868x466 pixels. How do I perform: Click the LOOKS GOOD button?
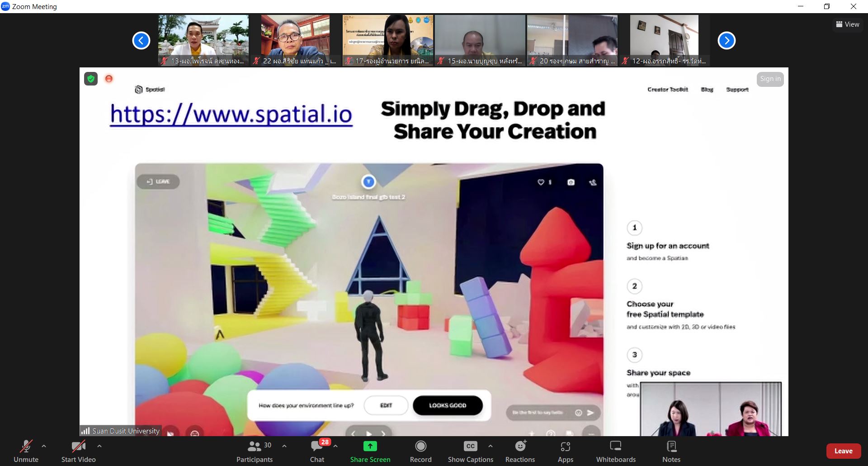click(448, 405)
